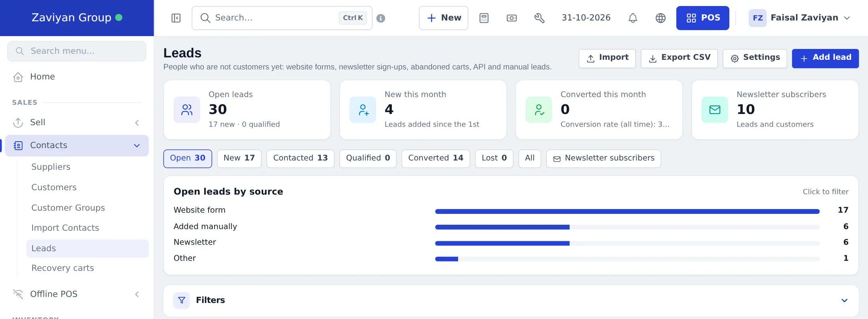Open the calculator icon in top bar

tap(484, 18)
